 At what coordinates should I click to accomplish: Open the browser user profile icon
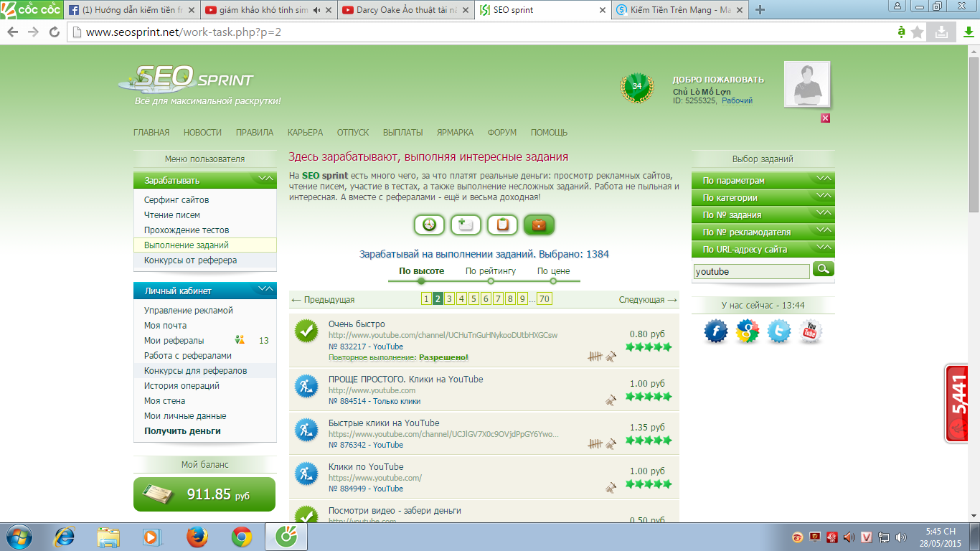click(x=897, y=6)
